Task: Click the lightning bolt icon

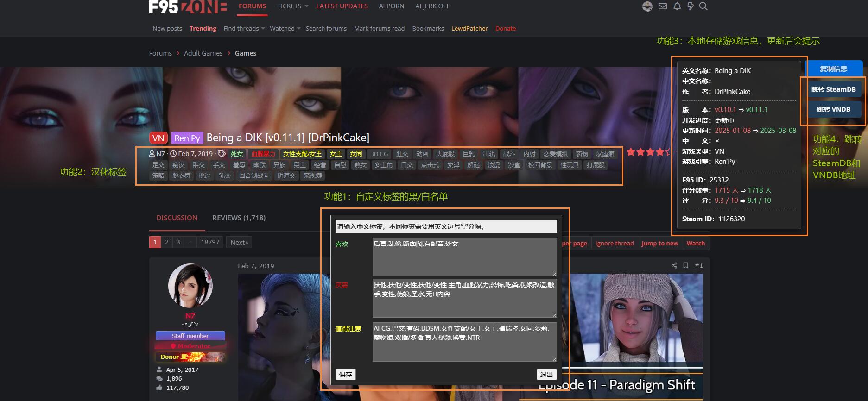Action: [x=690, y=6]
